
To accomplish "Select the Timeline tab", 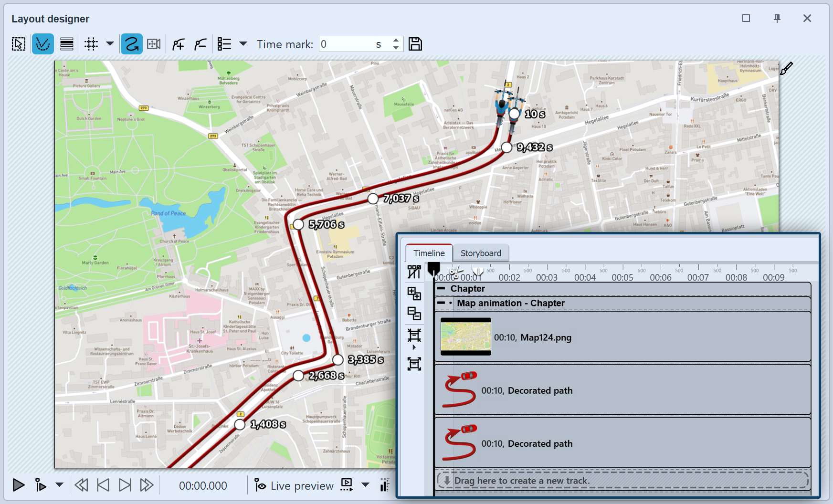I will [429, 253].
